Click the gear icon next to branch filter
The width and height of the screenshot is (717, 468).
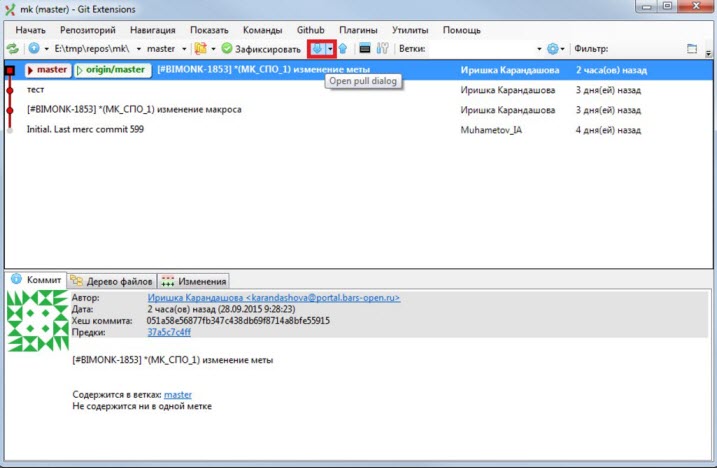(x=552, y=48)
